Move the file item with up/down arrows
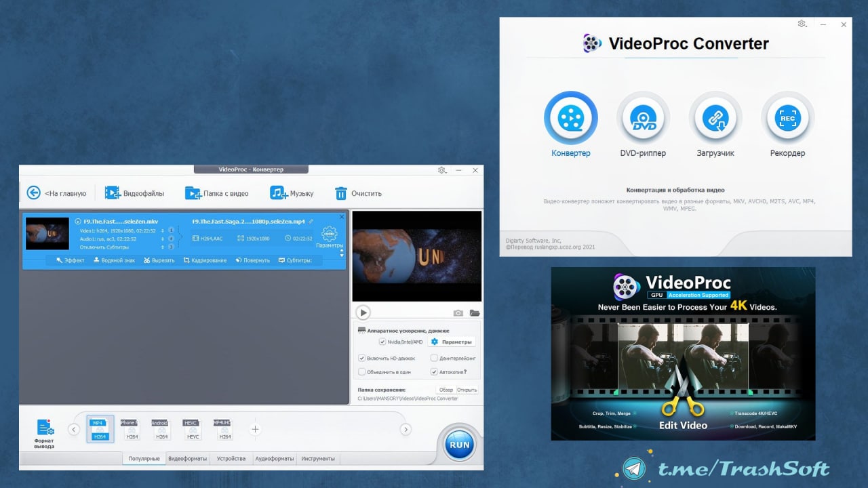This screenshot has width=868, height=488. tap(341, 253)
